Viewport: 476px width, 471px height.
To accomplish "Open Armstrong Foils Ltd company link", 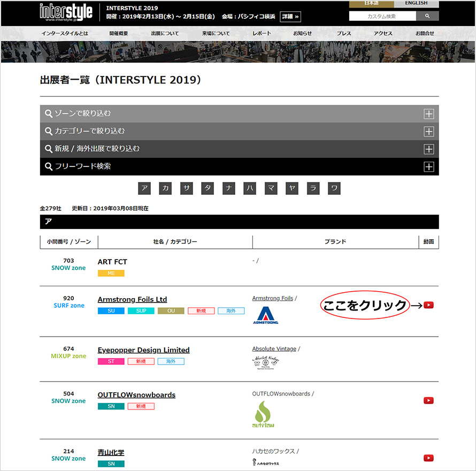I will click(132, 299).
